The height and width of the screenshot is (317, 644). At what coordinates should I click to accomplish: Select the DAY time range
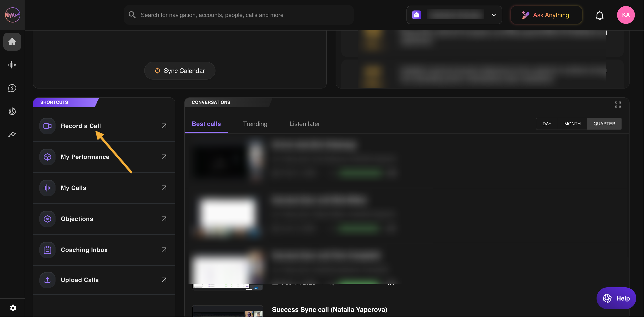click(x=547, y=124)
